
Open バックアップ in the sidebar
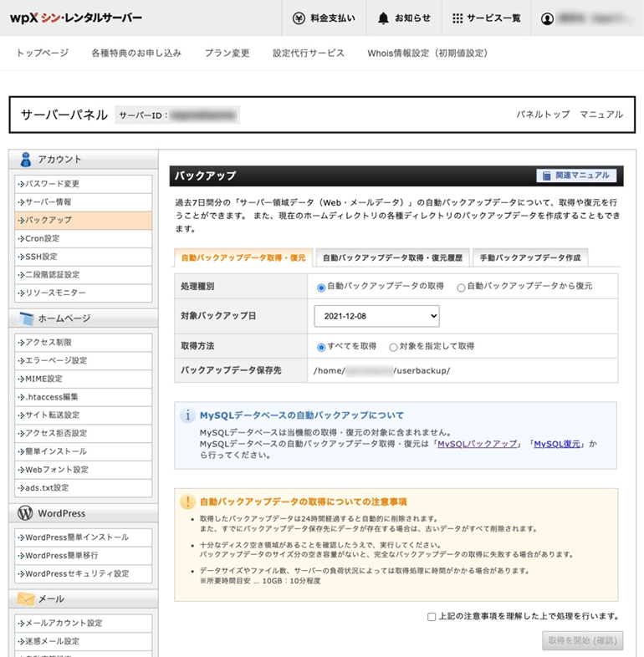coord(83,221)
